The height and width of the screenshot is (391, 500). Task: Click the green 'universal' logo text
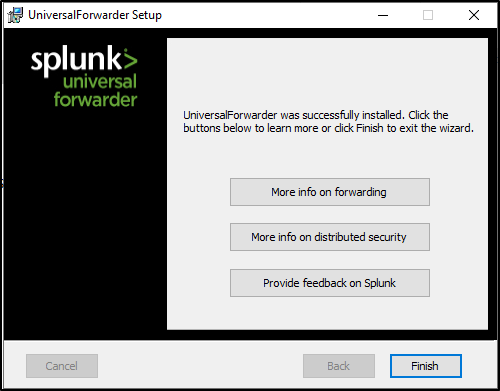(100, 82)
